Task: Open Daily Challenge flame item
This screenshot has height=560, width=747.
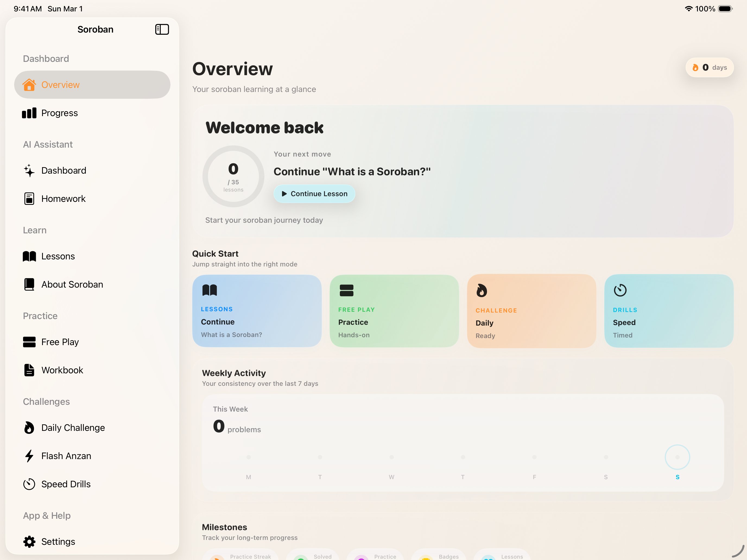Action: point(72,428)
